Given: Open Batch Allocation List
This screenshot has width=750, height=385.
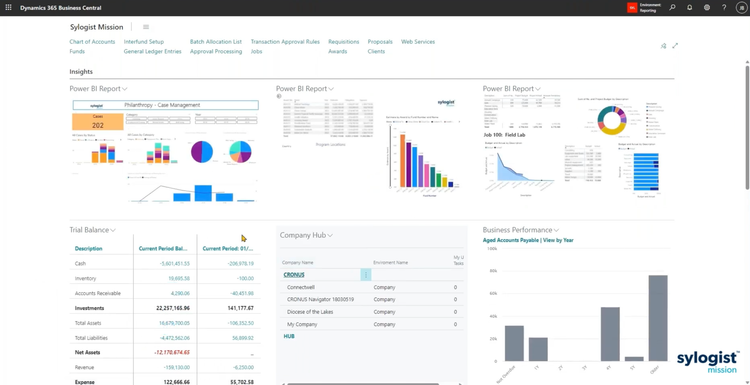Looking at the screenshot, I should (x=216, y=42).
